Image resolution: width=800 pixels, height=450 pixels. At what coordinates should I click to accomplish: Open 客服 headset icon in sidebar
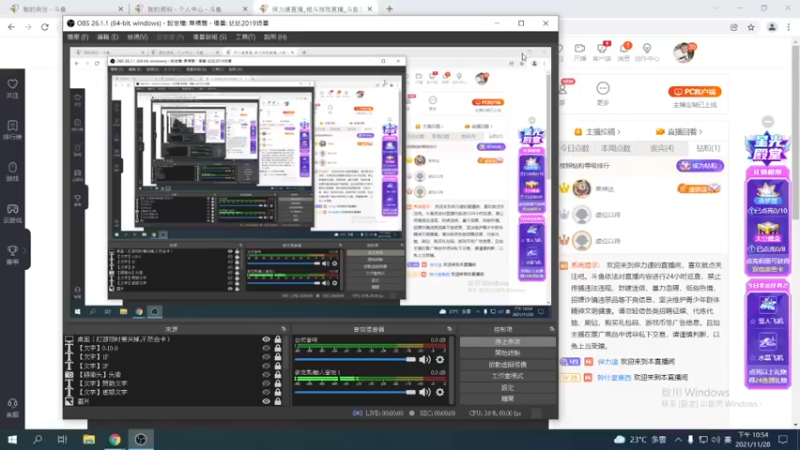coord(12,404)
